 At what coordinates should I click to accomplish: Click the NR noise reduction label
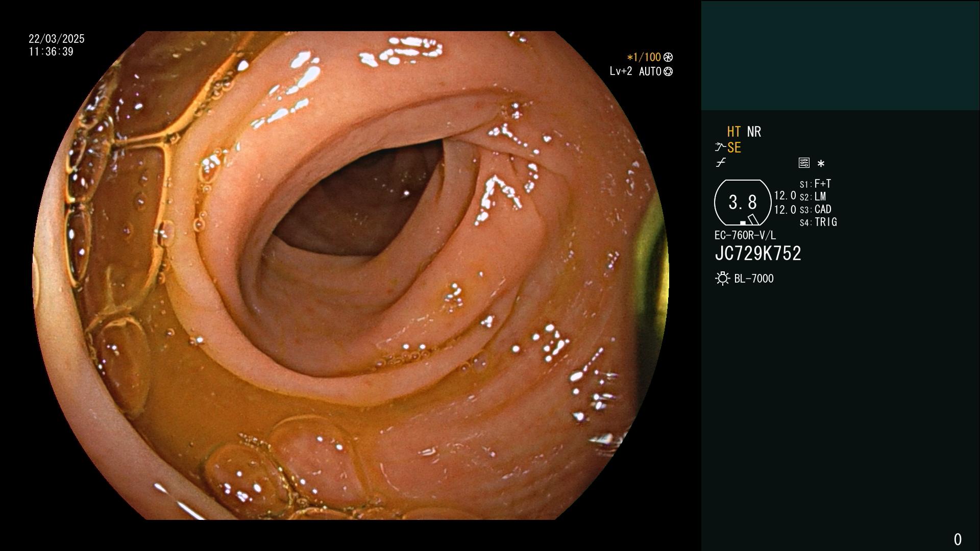coord(754,132)
